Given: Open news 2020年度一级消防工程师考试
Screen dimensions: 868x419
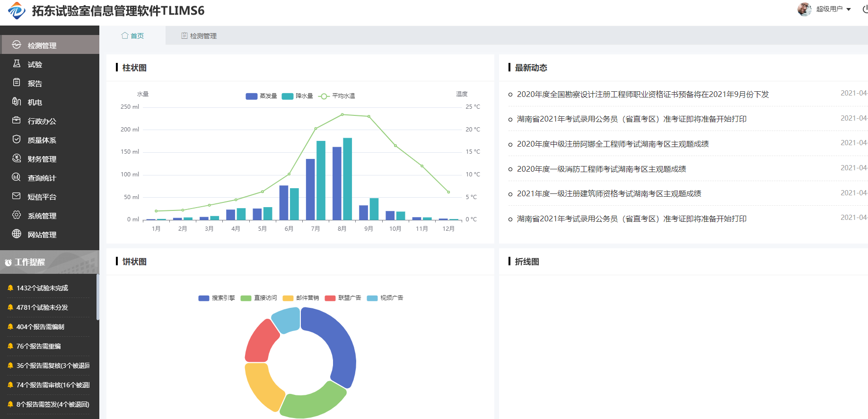Looking at the screenshot, I should pyautogui.click(x=601, y=169).
